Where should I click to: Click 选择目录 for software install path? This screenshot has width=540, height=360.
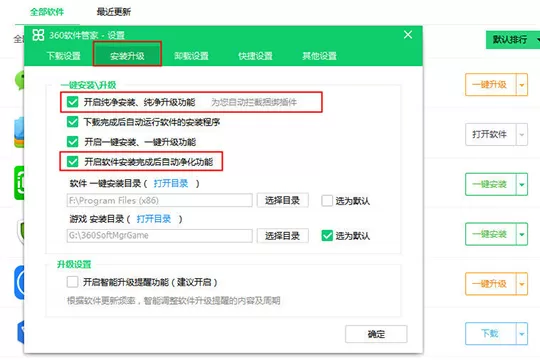[x=282, y=200]
